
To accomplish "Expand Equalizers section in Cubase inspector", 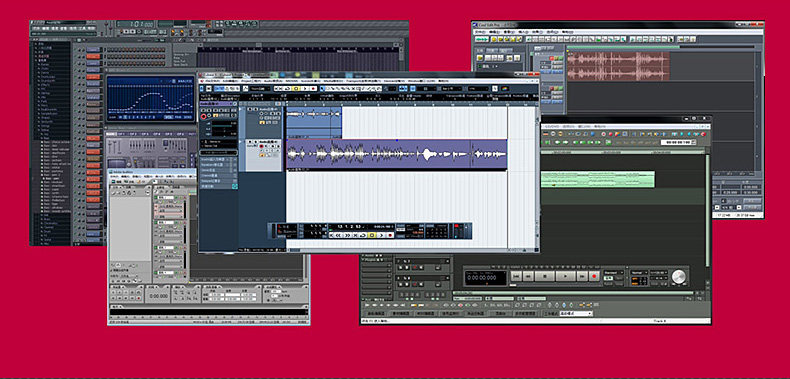I will [x=219, y=165].
